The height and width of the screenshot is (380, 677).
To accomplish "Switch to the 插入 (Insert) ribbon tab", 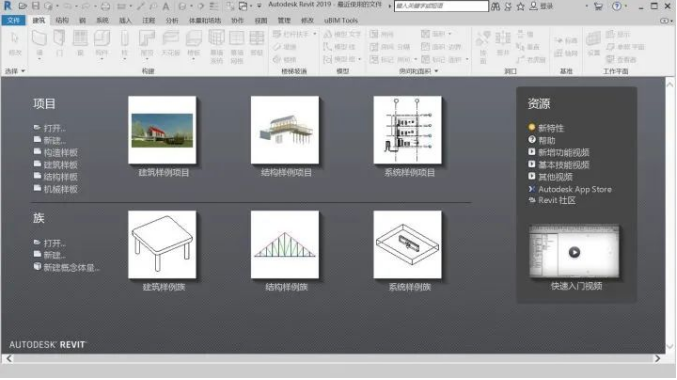I will [125, 20].
